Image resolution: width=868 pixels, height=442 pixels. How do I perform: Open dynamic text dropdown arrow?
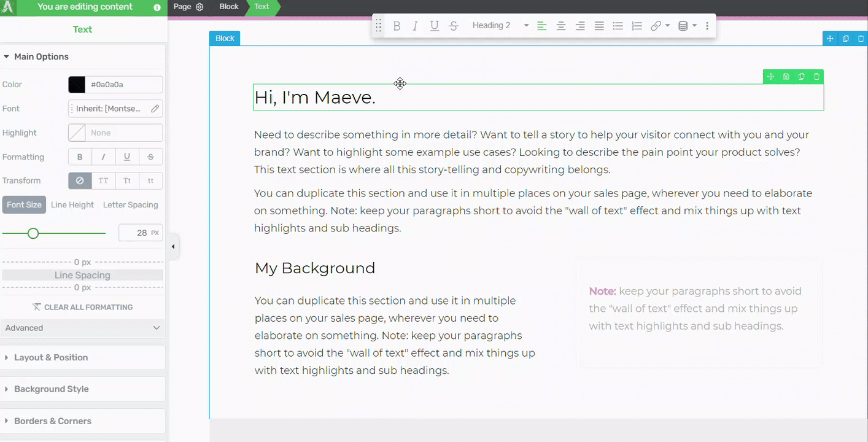[694, 26]
